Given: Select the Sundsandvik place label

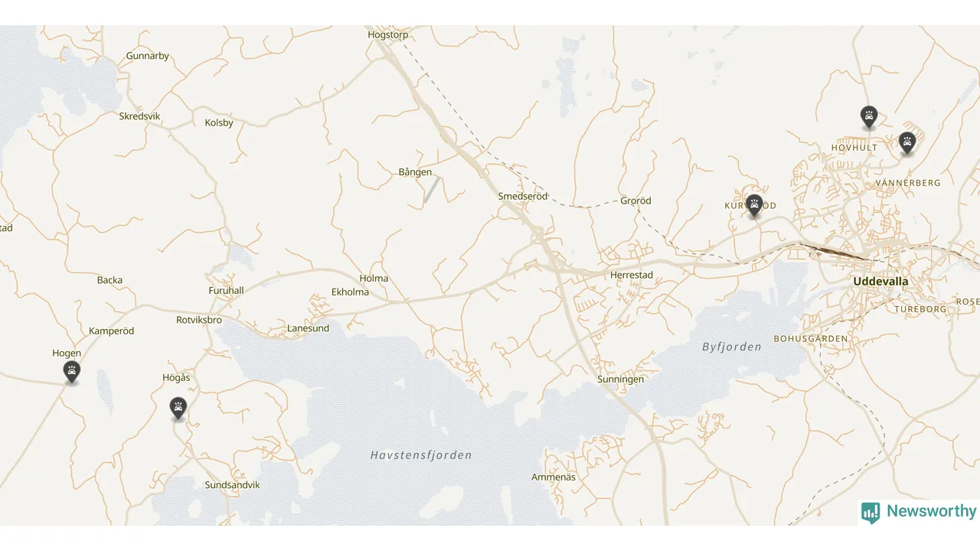Looking at the screenshot, I should coord(233,485).
